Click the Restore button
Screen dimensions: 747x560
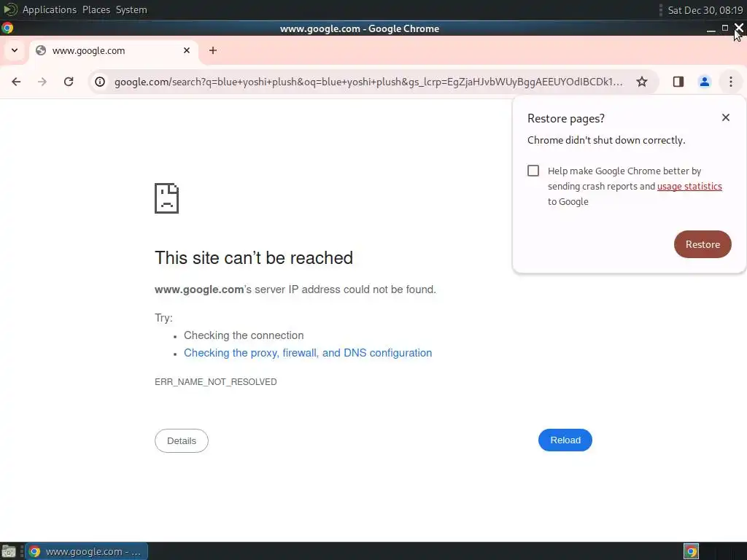pos(703,244)
